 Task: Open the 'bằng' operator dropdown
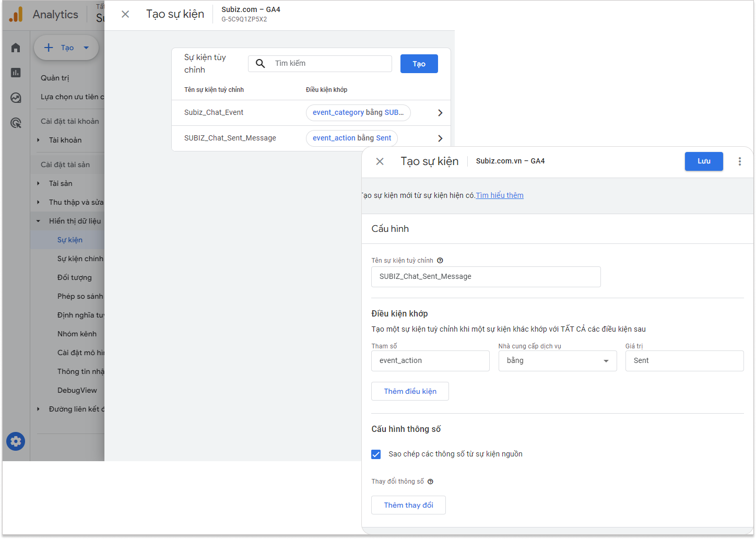(557, 361)
